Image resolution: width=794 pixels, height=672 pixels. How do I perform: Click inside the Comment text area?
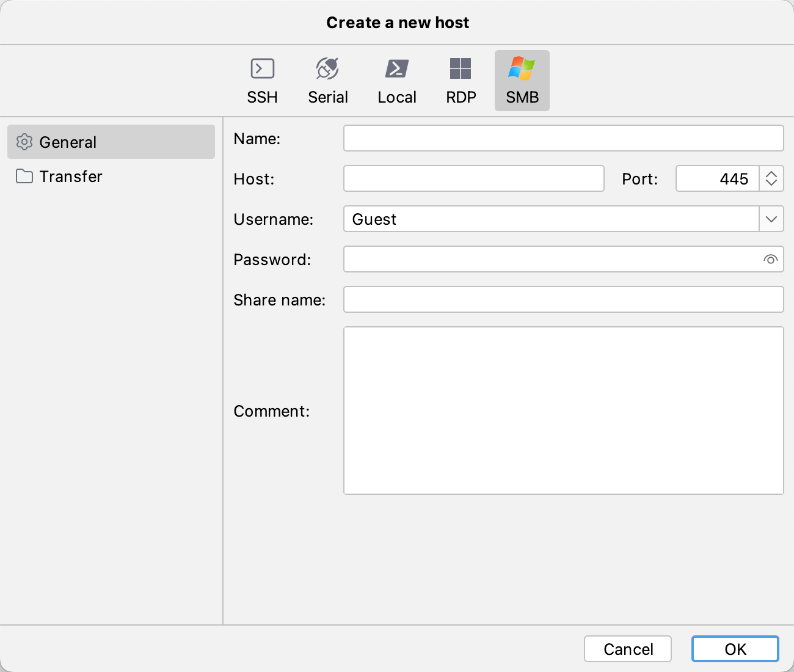pos(564,411)
